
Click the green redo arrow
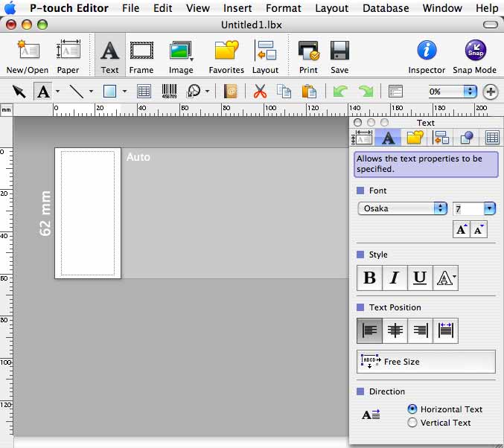366,92
